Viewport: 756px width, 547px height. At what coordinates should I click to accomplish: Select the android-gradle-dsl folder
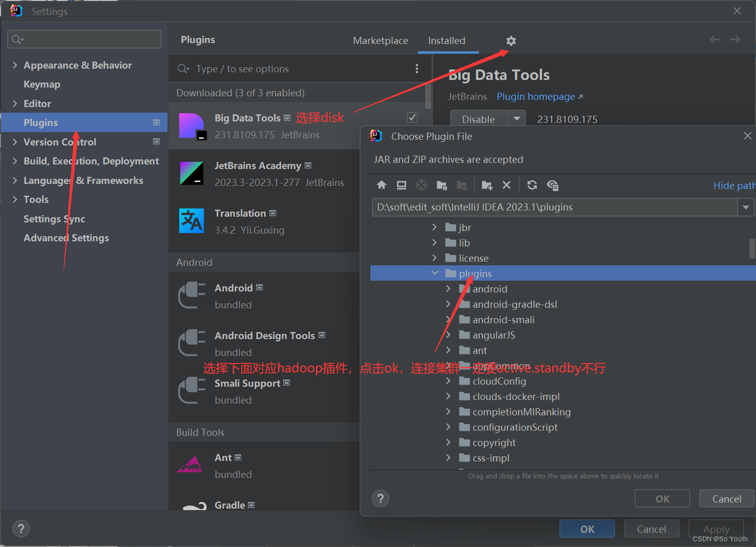[x=515, y=304]
